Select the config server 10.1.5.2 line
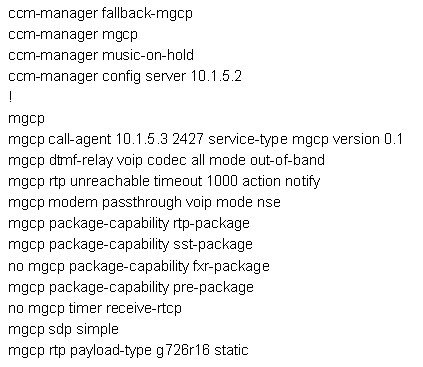423x367 pixels. [125, 76]
